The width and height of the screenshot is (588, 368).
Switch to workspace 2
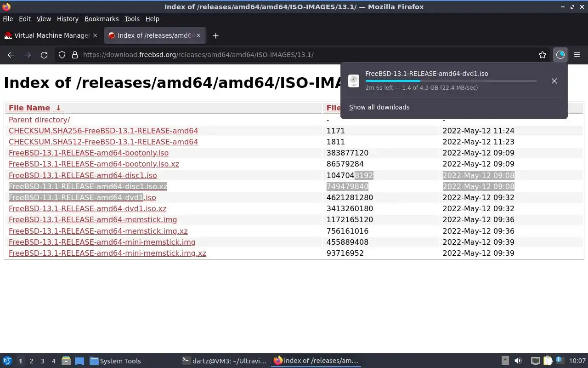click(32, 361)
